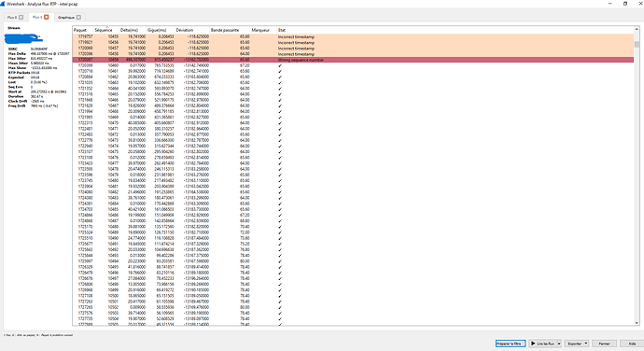644x351 pixels.
Task: Click the Wireshark fin icon in title bar
Action: tap(3, 4)
